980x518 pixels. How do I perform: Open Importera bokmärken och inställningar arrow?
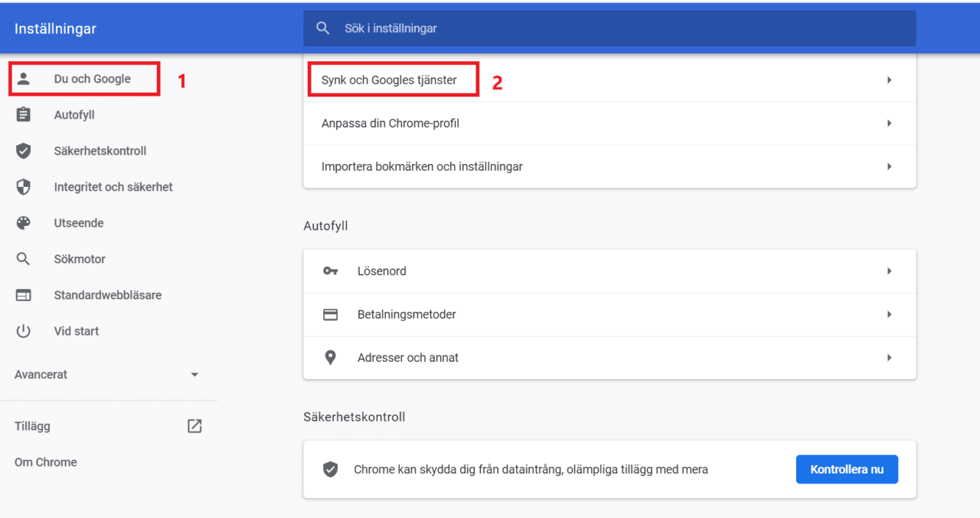coord(889,166)
